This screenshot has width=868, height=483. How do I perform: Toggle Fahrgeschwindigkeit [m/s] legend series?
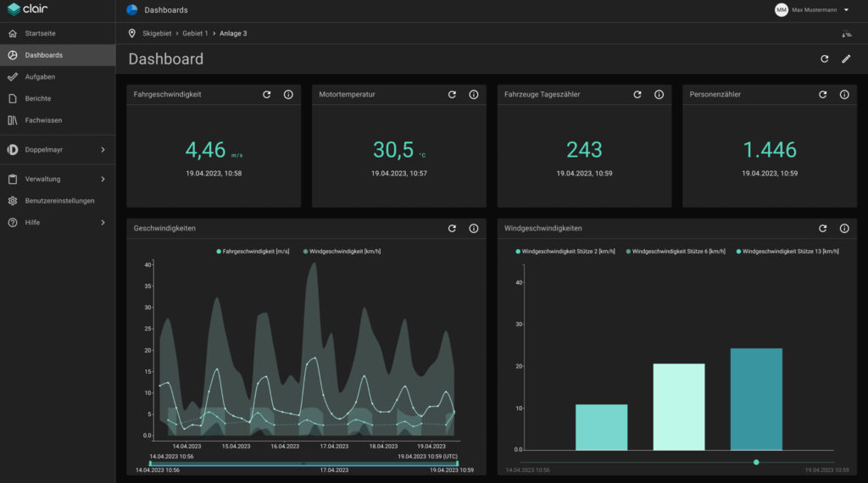click(x=253, y=252)
